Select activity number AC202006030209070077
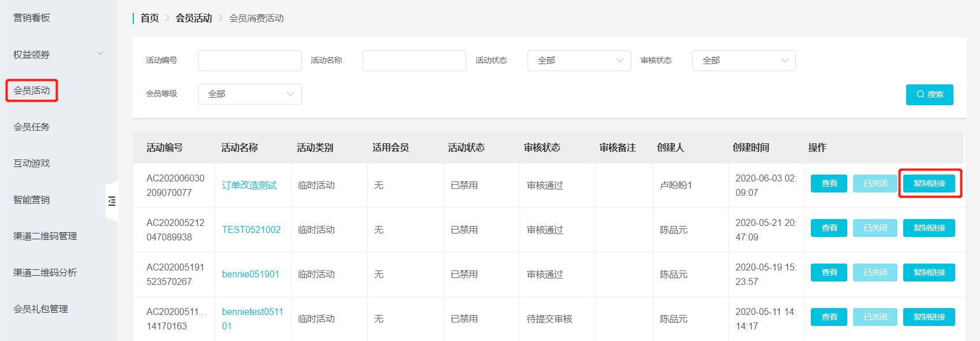 click(175, 186)
